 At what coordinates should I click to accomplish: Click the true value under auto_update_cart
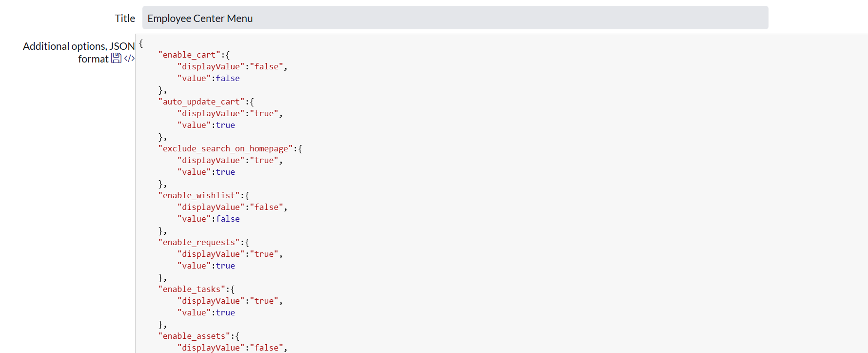click(x=225, y=125)
